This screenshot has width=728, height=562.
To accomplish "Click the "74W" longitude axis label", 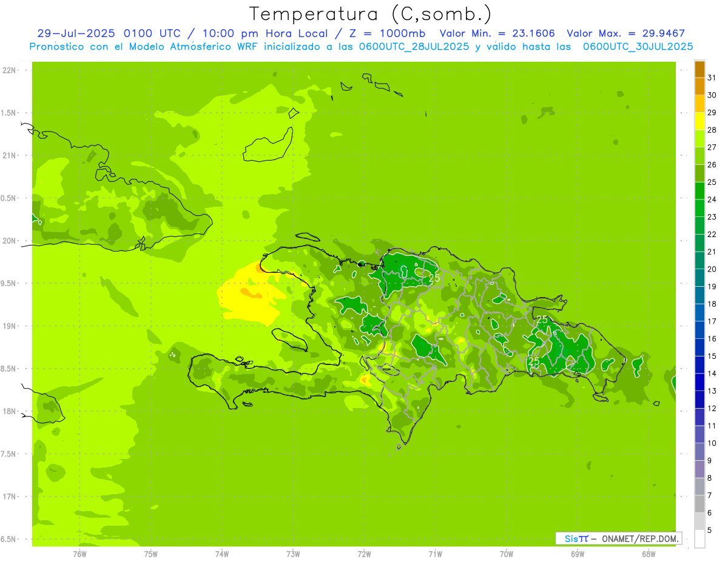I will click(222, 554).
